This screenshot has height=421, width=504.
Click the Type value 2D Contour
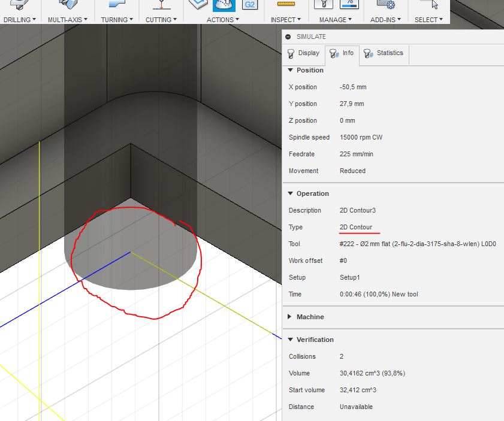356,227
